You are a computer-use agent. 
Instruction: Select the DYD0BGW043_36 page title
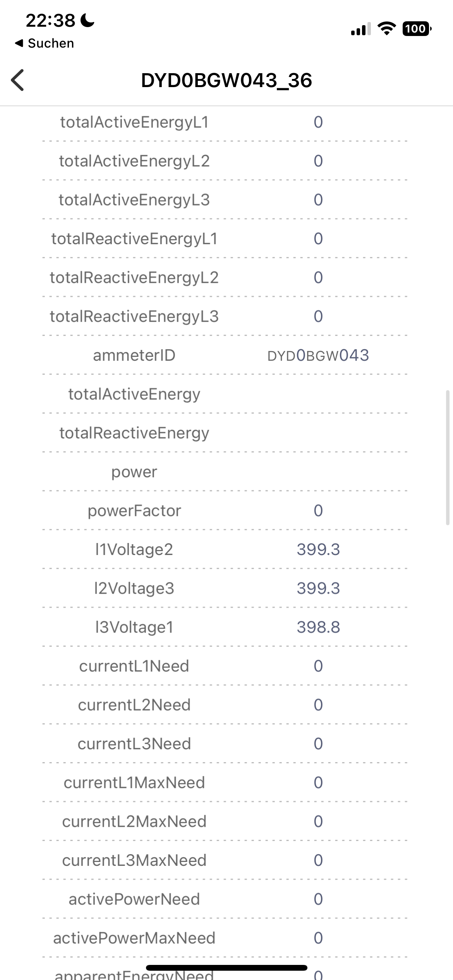(226, 81)
